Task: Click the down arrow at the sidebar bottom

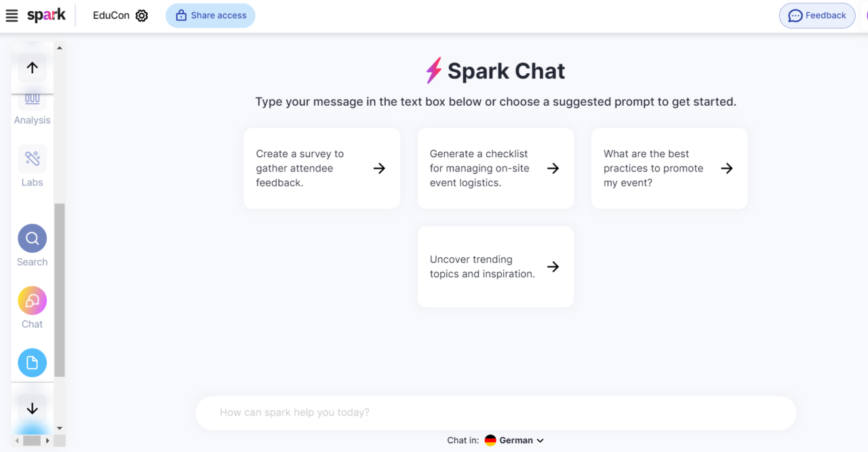Action: click(x=32, y=409)
